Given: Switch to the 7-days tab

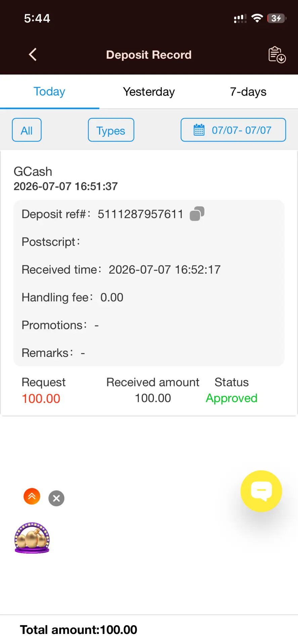Looking at the screenshot, I should pyautogui.click(x=248, y=92).
